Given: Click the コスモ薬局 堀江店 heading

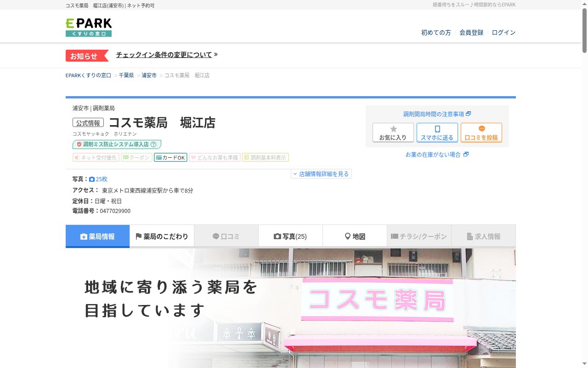Looking at the screenshot, I should click(162, 123).
